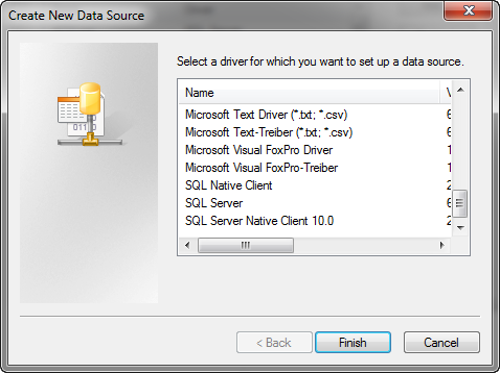Click the vertical scrollbar down arrow
This screenshot has height=374, width=500.
click(x=461, y=228)
